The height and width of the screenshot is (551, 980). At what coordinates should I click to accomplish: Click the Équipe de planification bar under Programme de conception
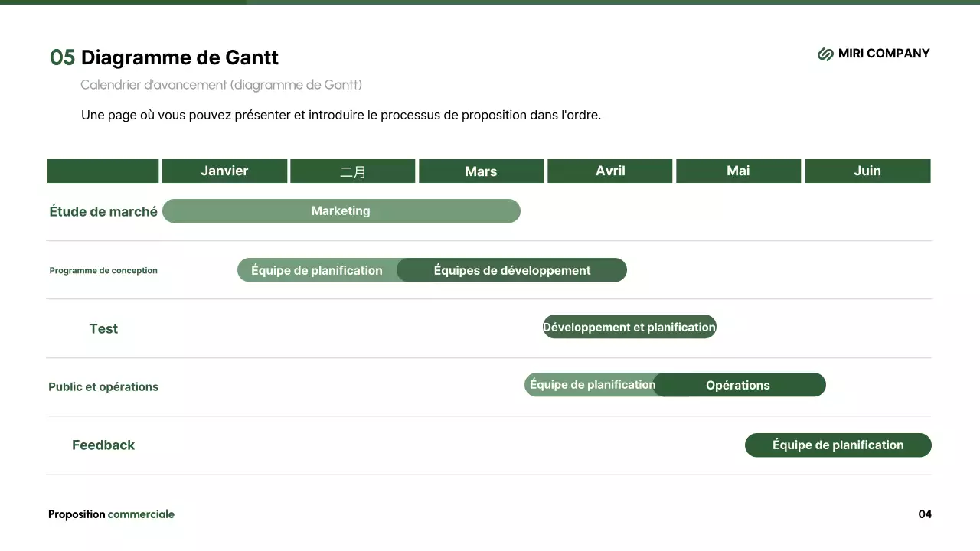coord(317,270)
